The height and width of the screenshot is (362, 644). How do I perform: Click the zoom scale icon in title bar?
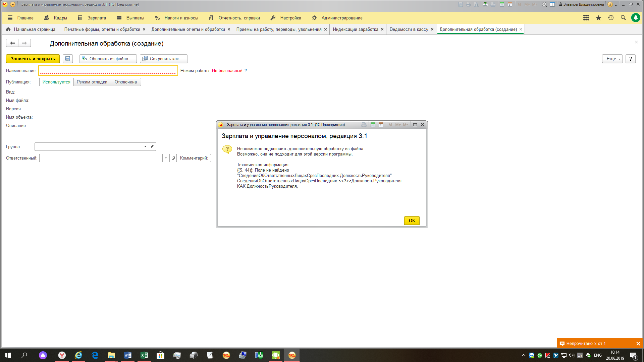[544, 4]
